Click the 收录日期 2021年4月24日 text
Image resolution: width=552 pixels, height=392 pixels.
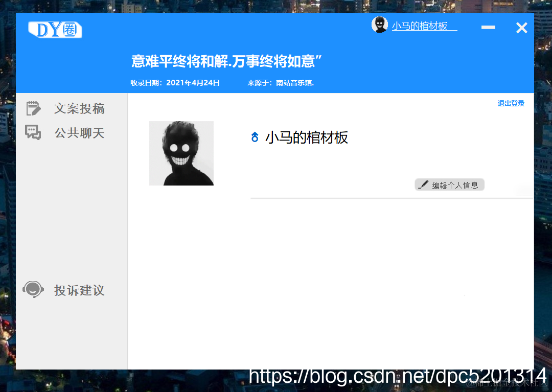pos(176,82)
